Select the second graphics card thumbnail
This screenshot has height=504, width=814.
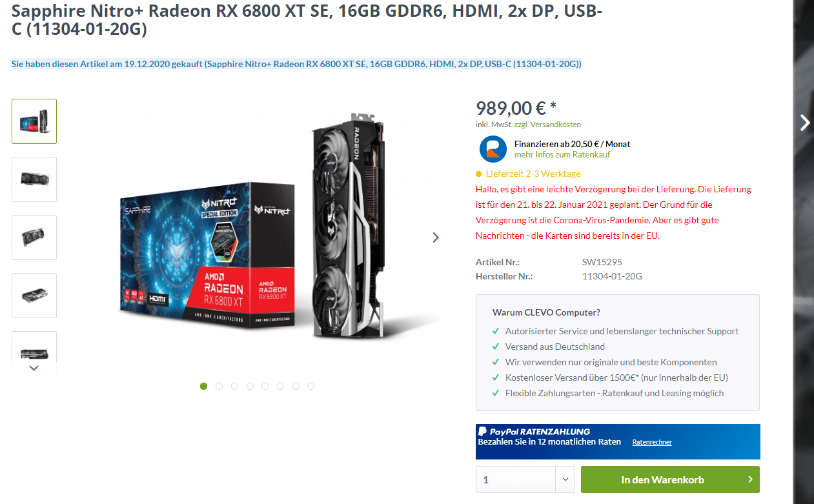[34, 179]
